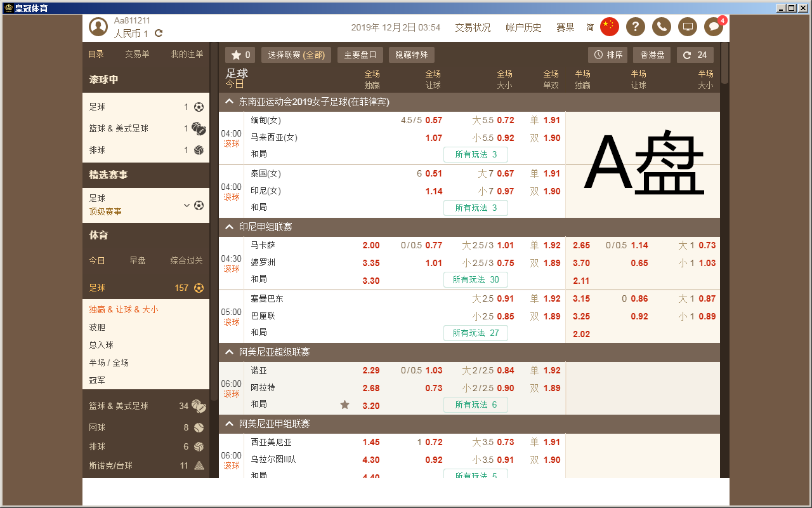Open the chat bubble with 4 notifications
The width and height of the screenshot is (812, 508).
tap(713, 27)
